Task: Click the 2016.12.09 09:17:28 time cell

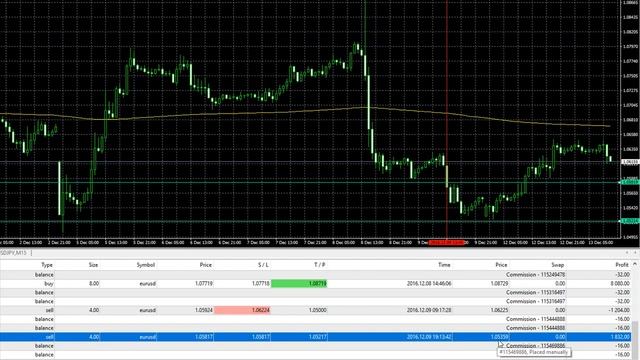Action: (429, 310)
